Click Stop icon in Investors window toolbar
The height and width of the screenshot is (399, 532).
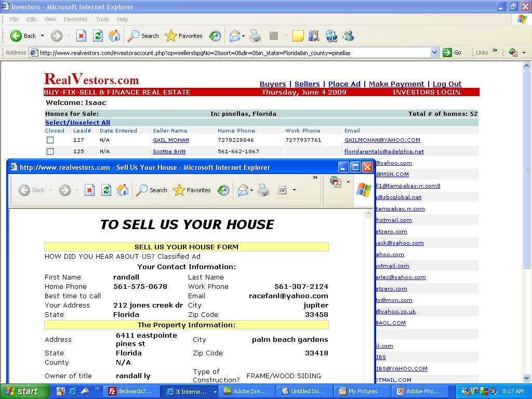(81, 36)
